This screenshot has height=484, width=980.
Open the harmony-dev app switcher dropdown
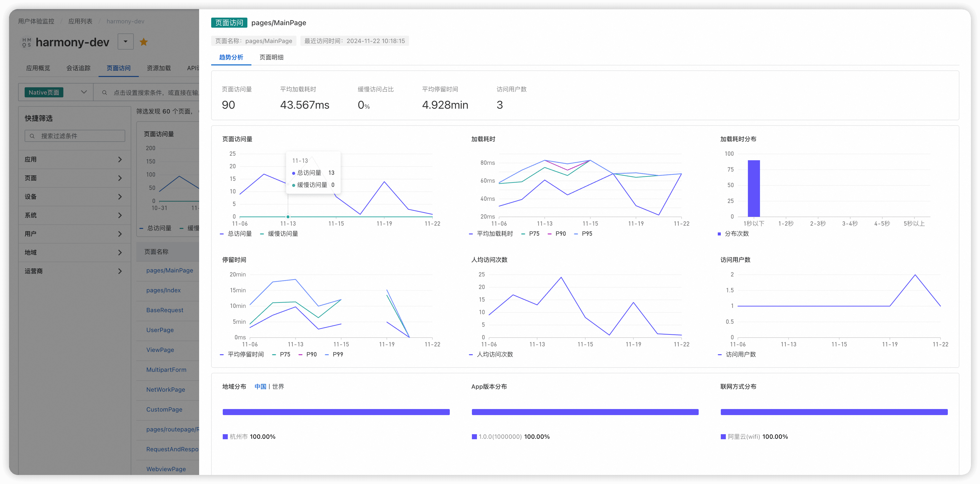(125, 42)
